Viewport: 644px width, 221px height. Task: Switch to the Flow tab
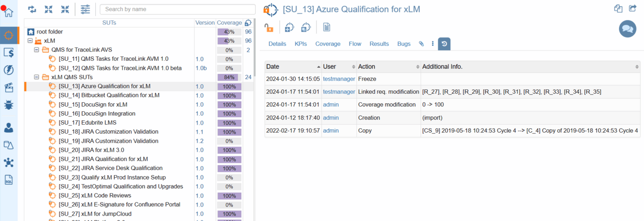tap(355, 44)
